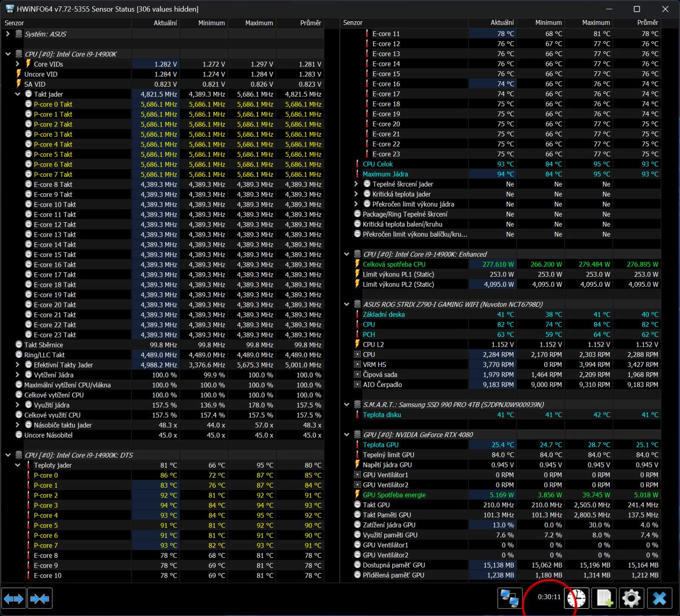Click the clock icon beside Takt Sběrnice
This screenshot has height=616, width=680.
point(19,345)
